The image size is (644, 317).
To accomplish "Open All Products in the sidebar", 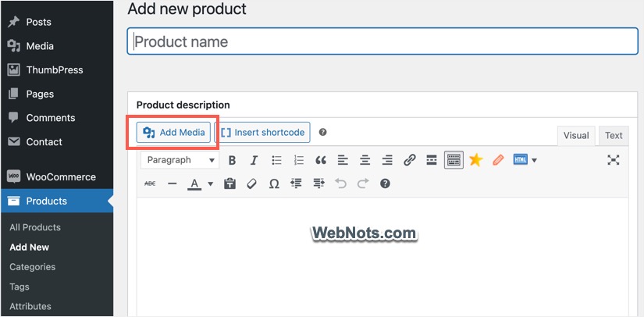I will (x=35, y=227).
